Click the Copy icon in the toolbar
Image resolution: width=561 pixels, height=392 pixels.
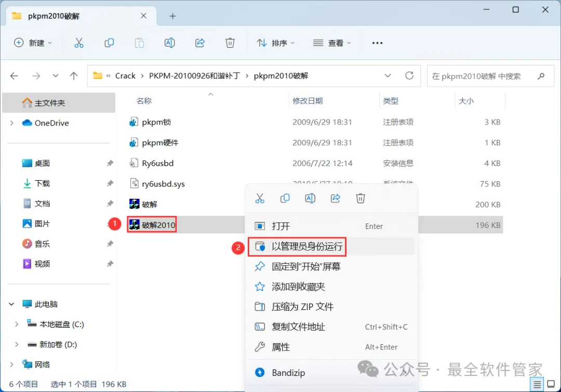109,43
